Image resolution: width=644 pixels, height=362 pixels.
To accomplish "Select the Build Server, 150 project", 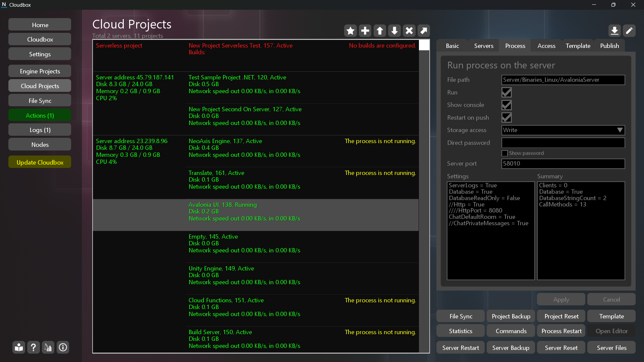I will click(302, 339).
